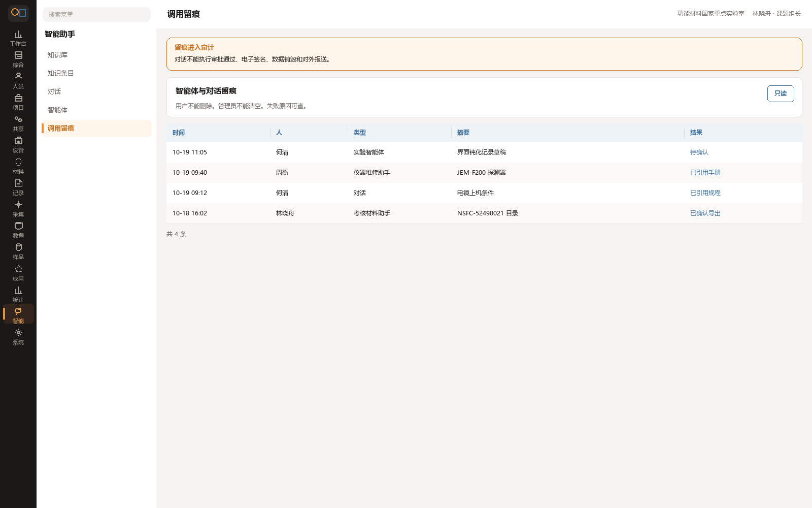Open the 人员 personnel sidebar icon
Viewport: 812px width, 508px height.
coord(18,81)
